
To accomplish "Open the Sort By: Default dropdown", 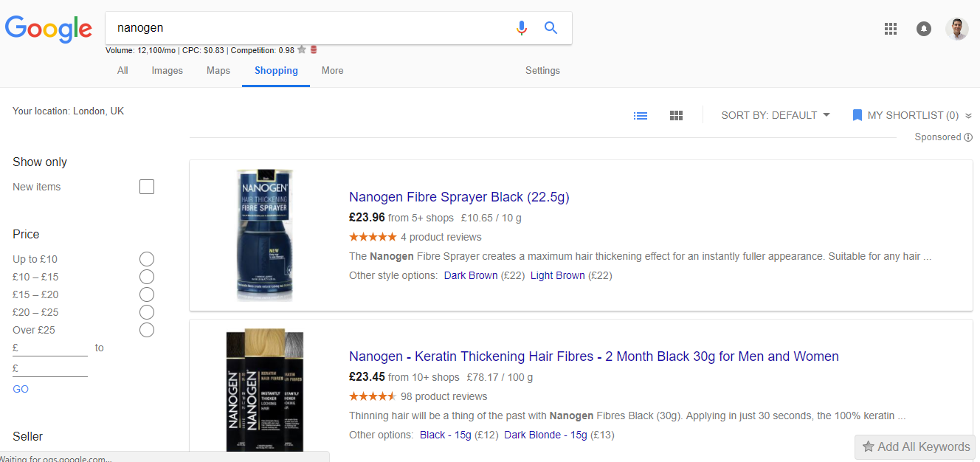I will [776, 115].
